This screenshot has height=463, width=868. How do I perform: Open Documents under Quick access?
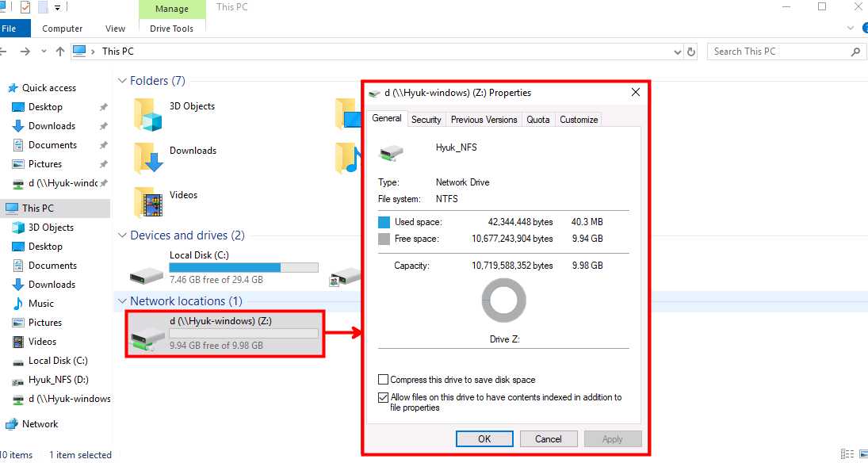52,145
